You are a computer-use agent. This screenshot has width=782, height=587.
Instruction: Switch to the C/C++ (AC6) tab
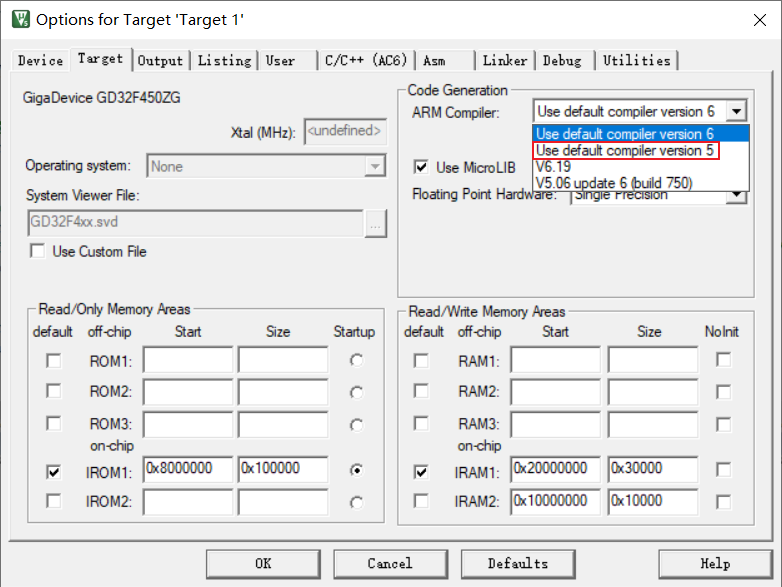click(366, 61)
